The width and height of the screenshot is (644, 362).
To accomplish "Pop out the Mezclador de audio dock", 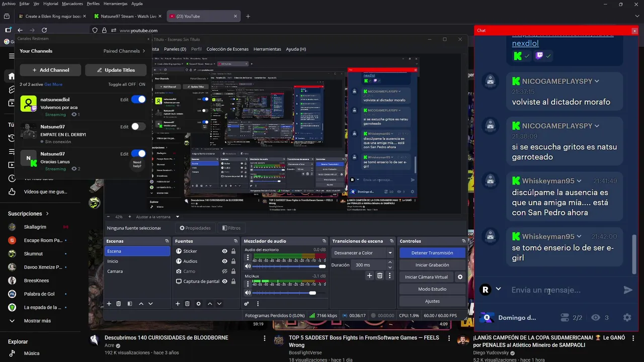I will coord(325,241).
